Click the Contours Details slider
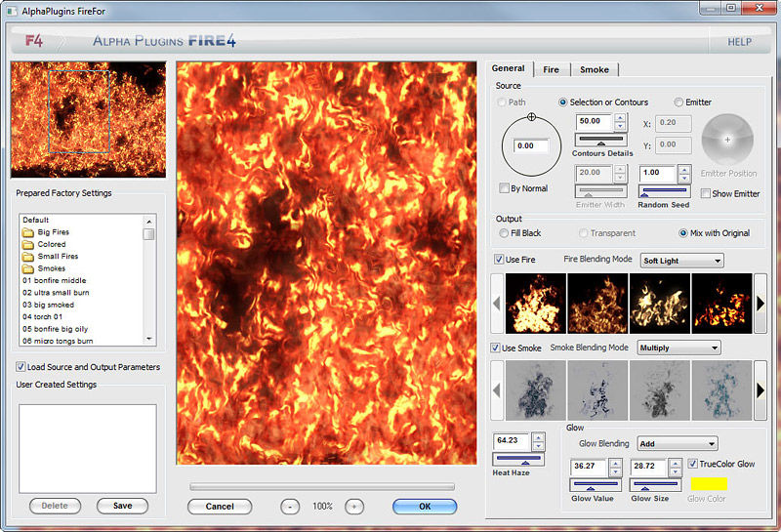Viewport: 781px width, 532px height. [600, 140]
